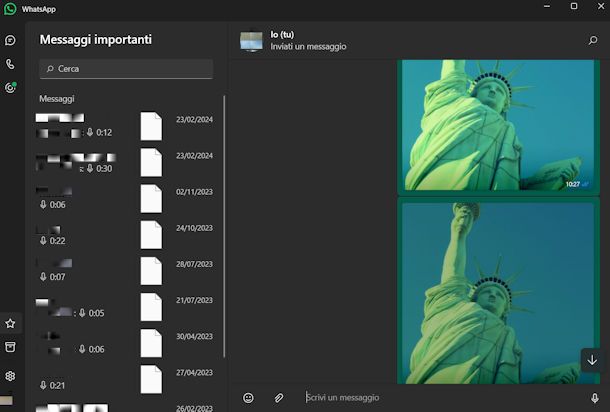This screenshot has width=610, height=412.
Task: Open the upper Statue of Liberty photo
Action: 498,124
